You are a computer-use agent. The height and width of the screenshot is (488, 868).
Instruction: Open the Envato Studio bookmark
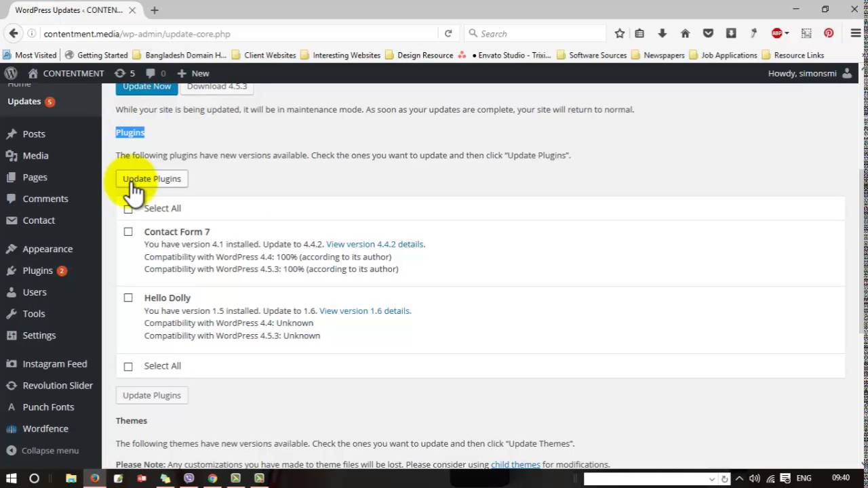point(505,55)
